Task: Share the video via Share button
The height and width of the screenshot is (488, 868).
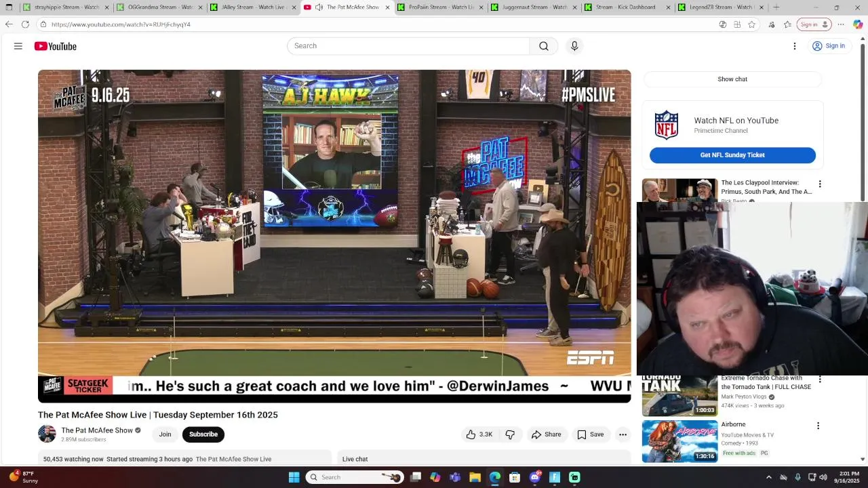Action: click(x=546, y=434)
